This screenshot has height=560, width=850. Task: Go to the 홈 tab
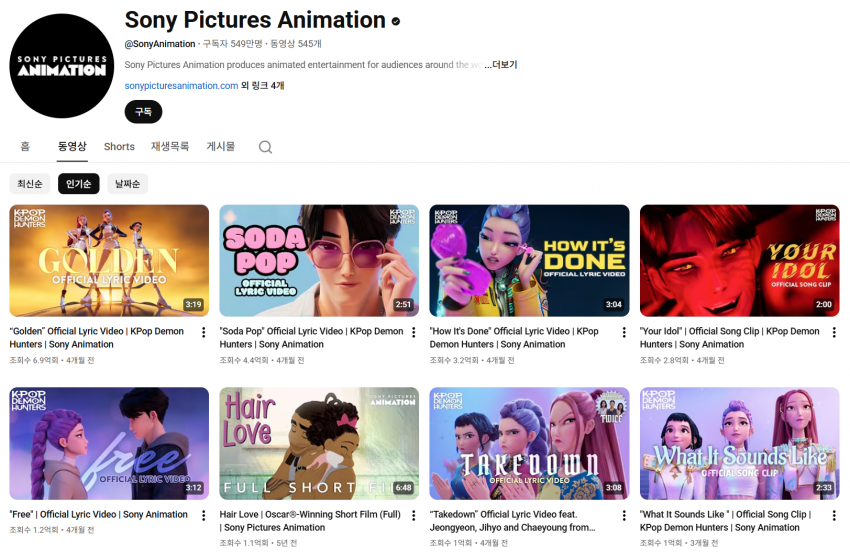(25, 146)
